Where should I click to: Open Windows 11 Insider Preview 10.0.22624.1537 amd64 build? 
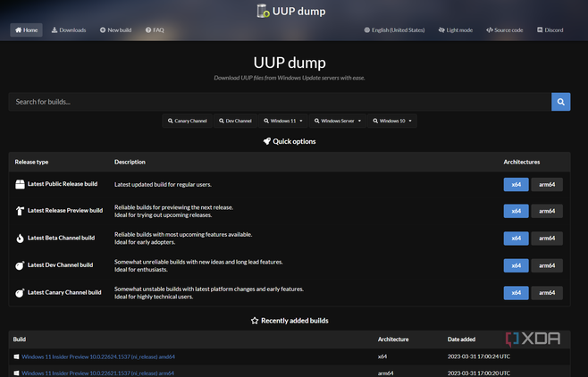[x=98, y=356]
